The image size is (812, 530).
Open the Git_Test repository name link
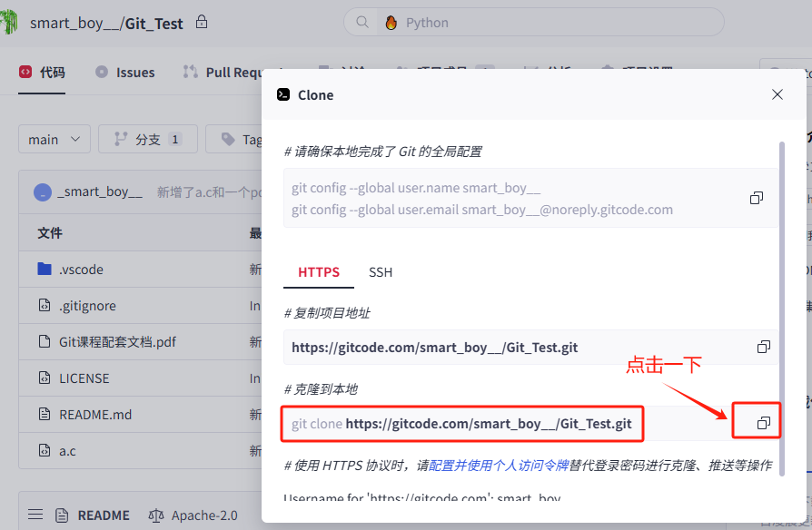click(153, 24)
